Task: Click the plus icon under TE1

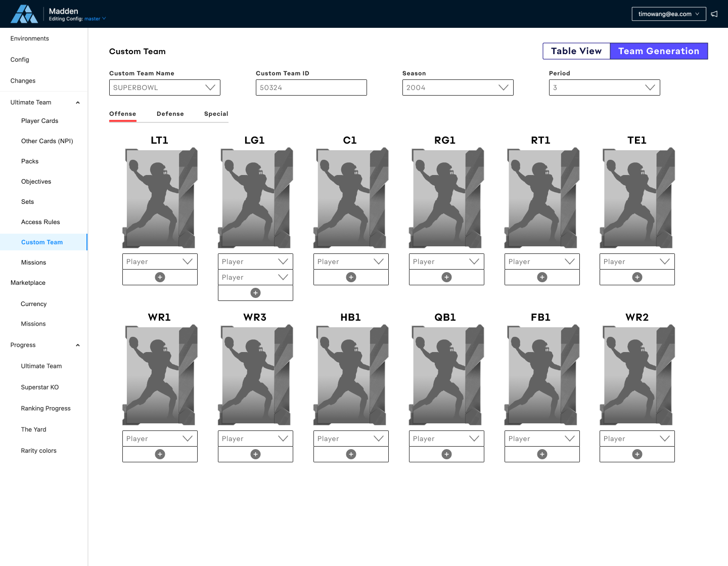Action: [637, 277]
